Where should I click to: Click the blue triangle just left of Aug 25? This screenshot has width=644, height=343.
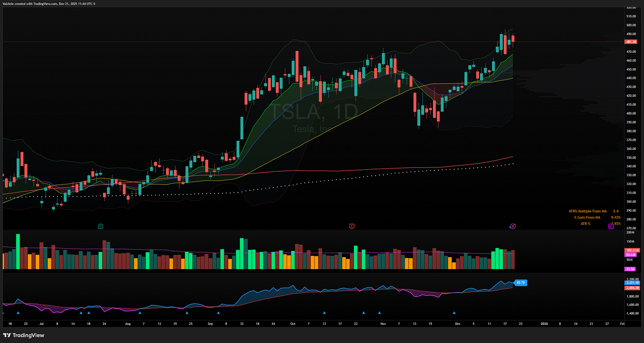click(x=187, y=313)
